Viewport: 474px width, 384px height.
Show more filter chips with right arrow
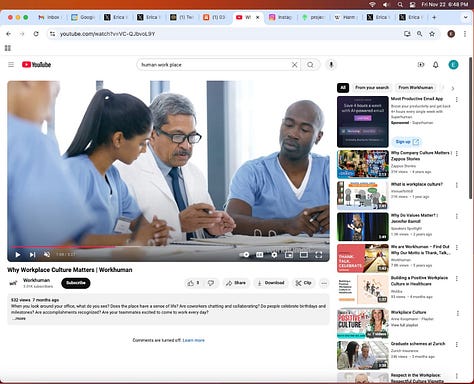tap(452, 88)
